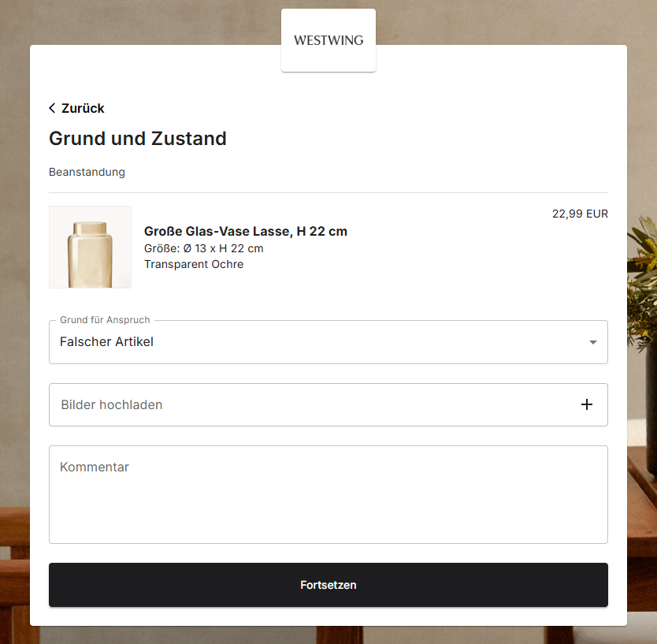Click the 22,99 EUR price

tap(580, 214)
